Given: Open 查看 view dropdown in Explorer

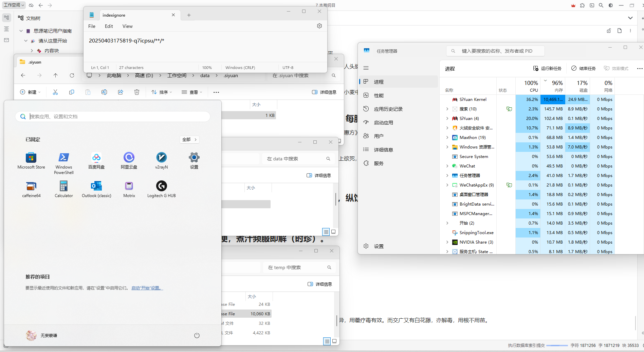Looking at the screenshot, I should tap(192, 92).
